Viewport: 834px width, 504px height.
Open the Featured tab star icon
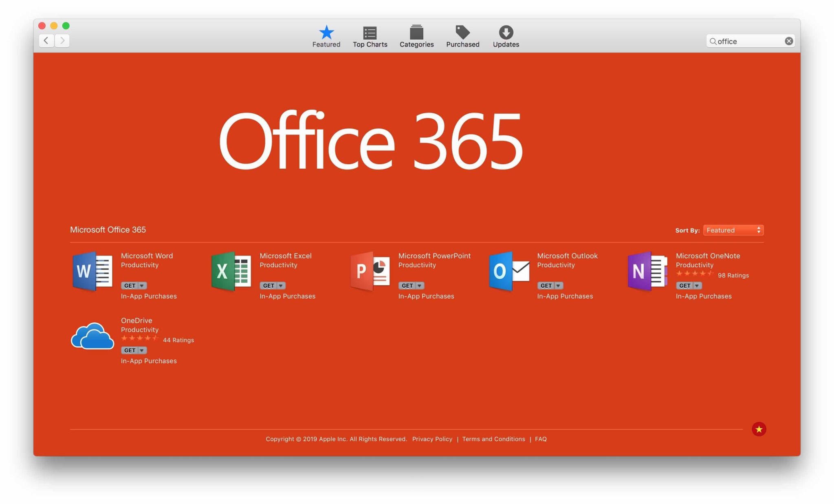pos(326,32)
